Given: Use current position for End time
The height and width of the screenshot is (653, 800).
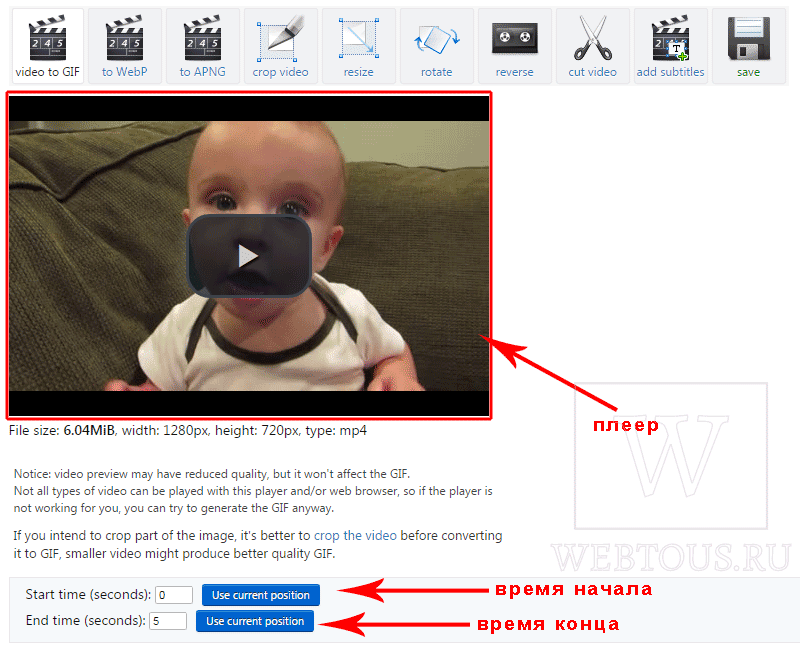Looking at the screenshot, I should point(255,621).
